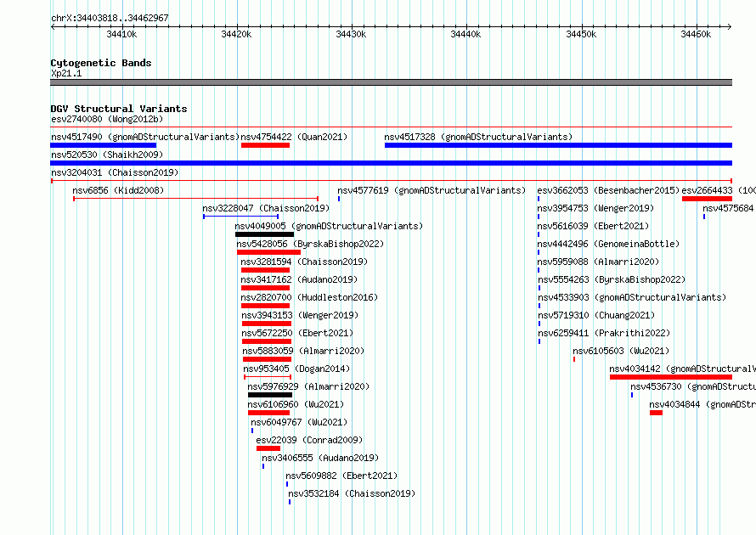756x535 pixels.
Task: Open nsv5883059 (Almarri2020) variant
Action: 303,351
